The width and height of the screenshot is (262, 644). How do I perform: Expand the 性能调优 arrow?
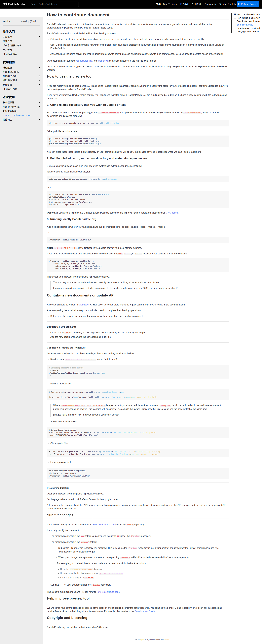coord(39,119)
